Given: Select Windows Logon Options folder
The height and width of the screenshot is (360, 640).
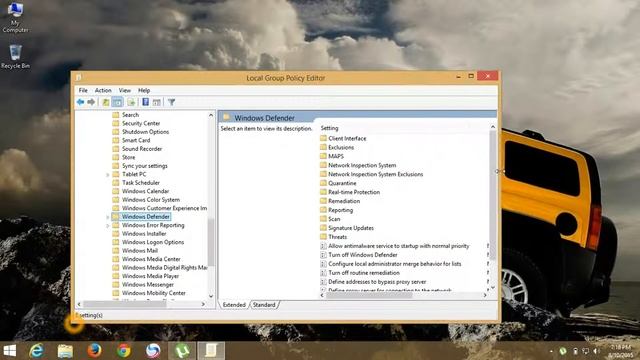Looking at the screenshot, I should pyautogui.click(x=153, y=242).
